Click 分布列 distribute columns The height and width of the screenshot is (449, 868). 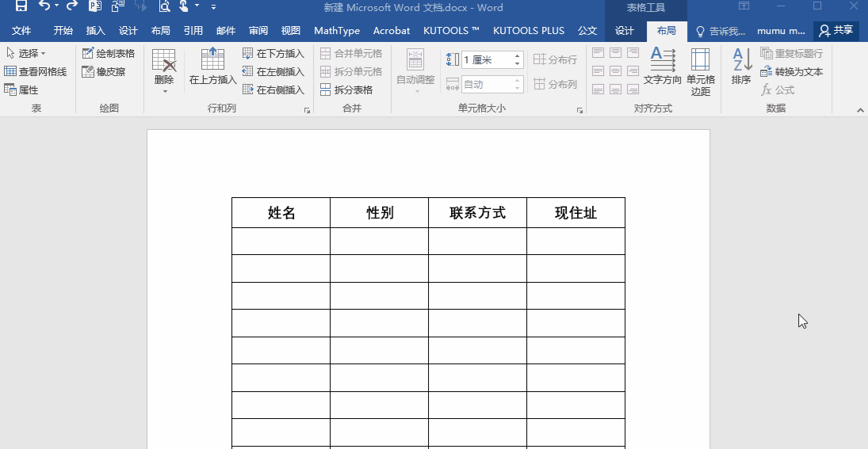(555, 84)
